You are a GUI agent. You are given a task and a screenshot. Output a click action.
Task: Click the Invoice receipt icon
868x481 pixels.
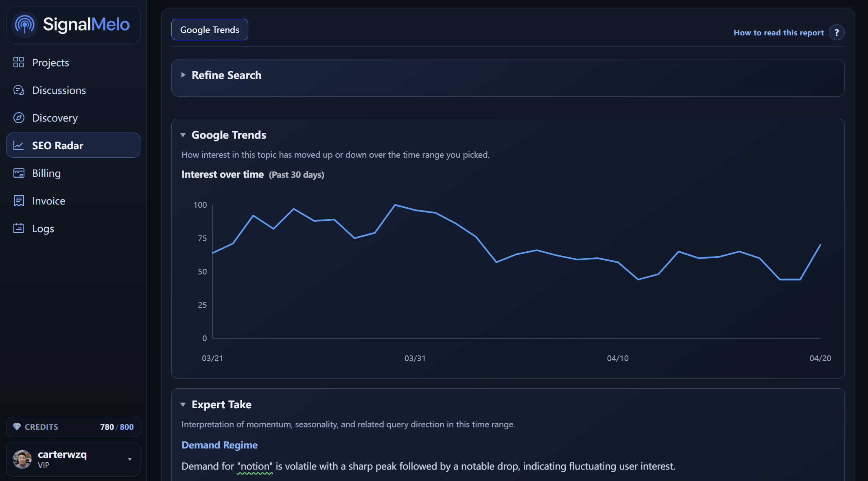tap(19, 200)
